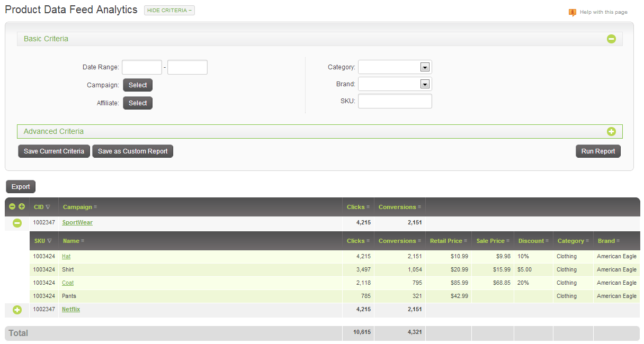Expand all campaign rows with the plus icon
Screen dimensions: 644x344
click(x=21, y=206)
